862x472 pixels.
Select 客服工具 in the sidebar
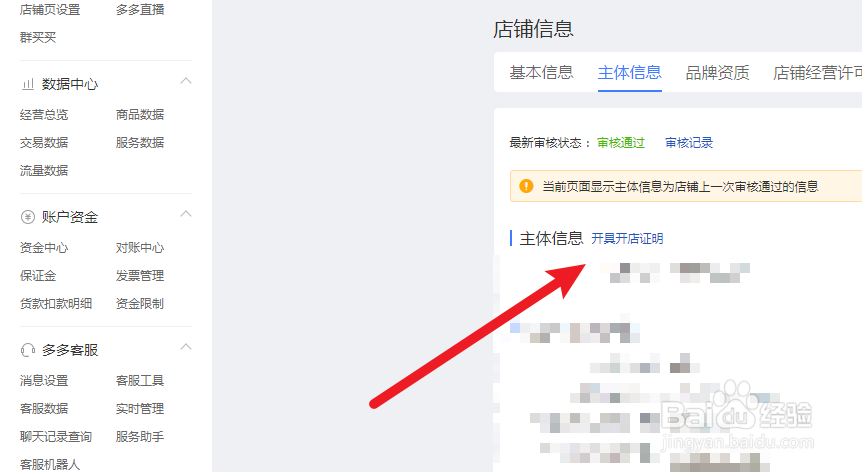click(140, 381)
